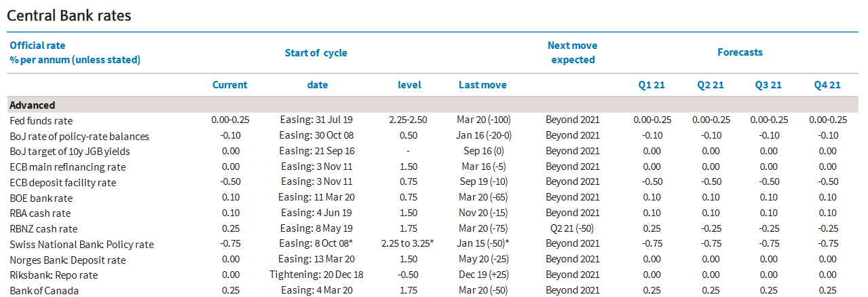Click the 'Last move' column header

[483, 85]
